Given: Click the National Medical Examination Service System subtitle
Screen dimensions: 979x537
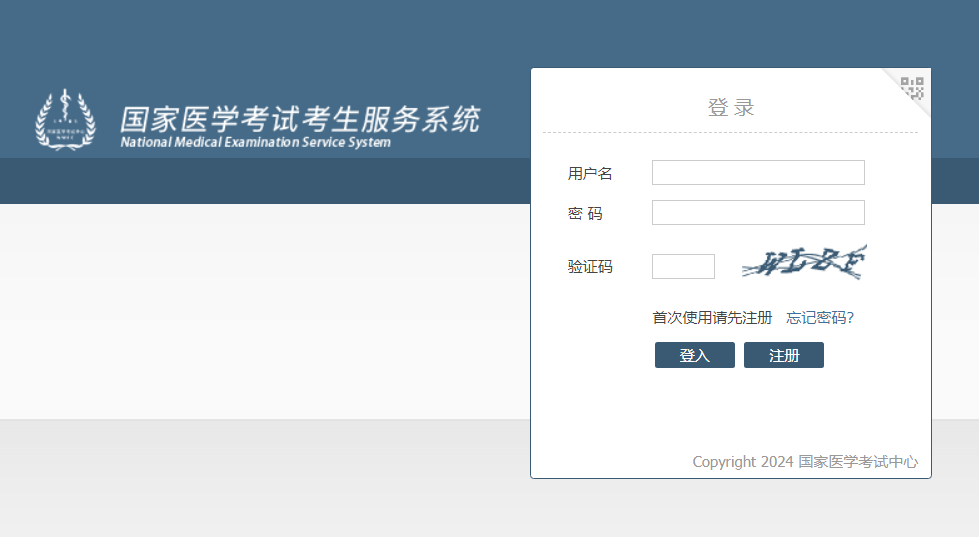Looking at the screenshot, I should pyautogui.click(x=255, y=143).
